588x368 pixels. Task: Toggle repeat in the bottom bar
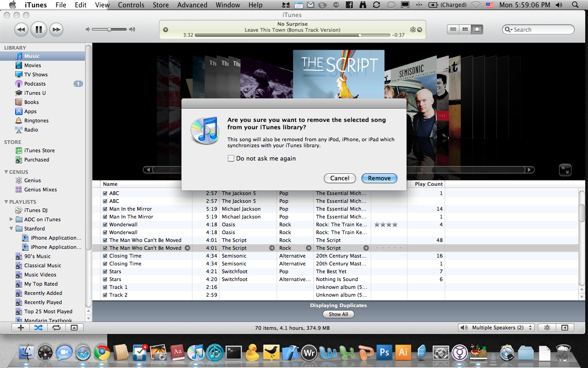(x=56, y=328)
